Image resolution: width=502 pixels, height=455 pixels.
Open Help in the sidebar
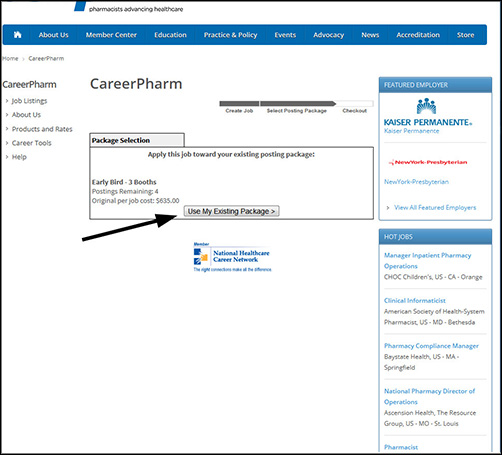[19, 157]
